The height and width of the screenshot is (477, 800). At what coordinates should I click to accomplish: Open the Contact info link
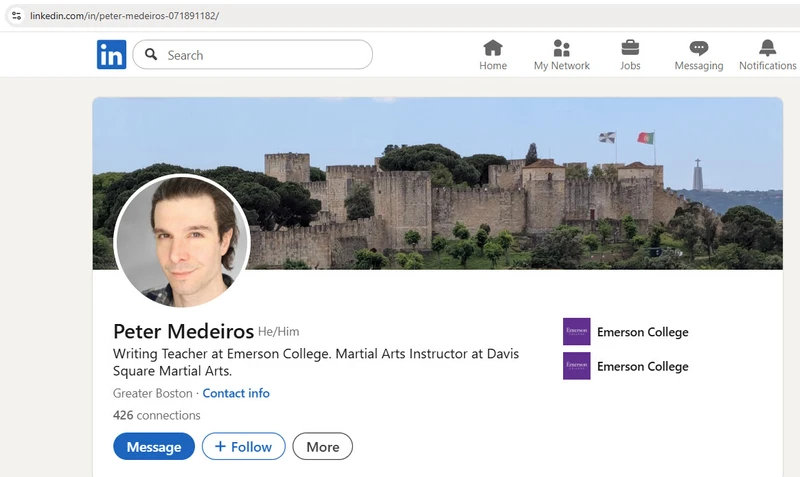point(236,393)
